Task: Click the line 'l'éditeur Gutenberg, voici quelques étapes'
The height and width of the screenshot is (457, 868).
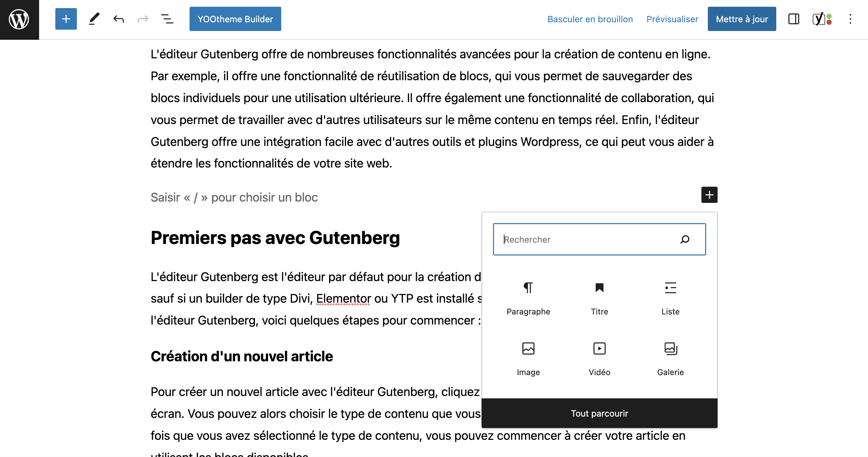Action: [x=316, y=320]
